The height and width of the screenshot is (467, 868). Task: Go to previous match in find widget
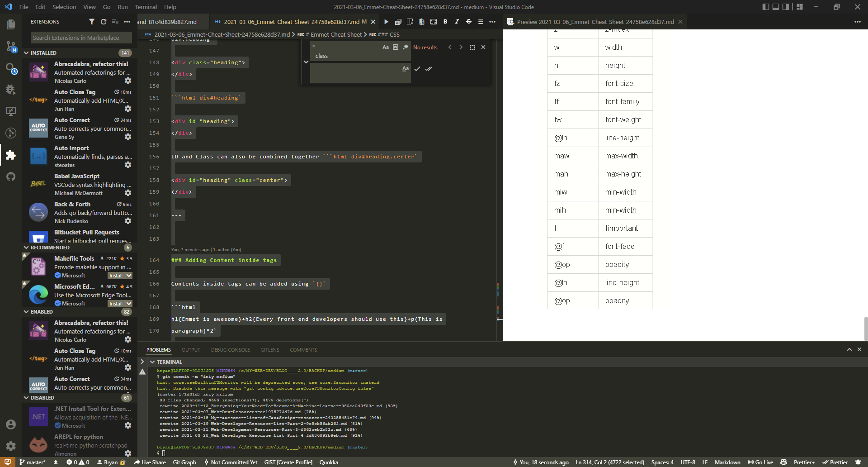[450, 47]
